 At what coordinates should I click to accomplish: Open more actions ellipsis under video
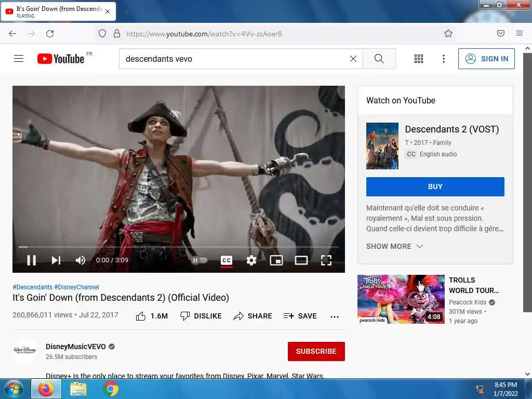coord(335,316)
